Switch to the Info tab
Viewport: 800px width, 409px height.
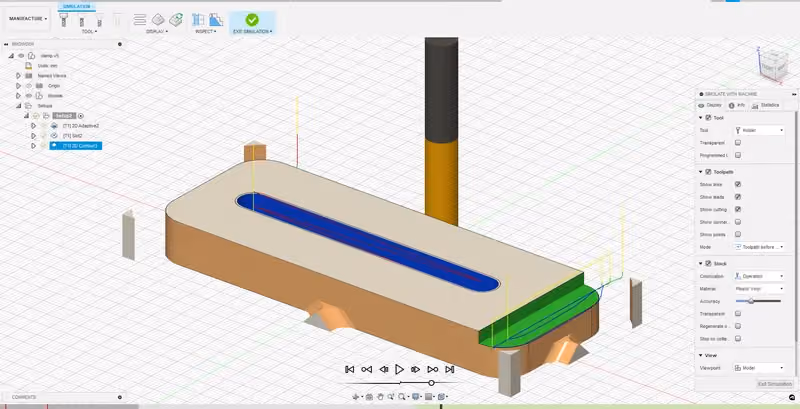(x=737, y=105)
